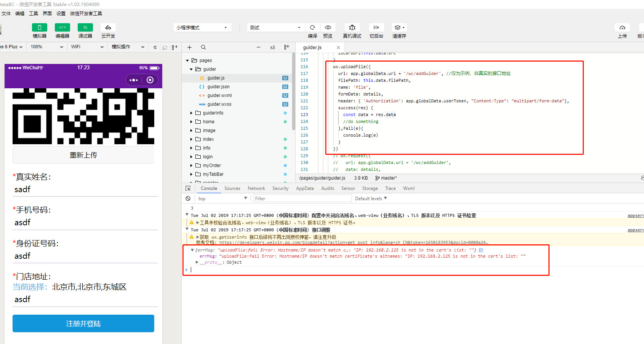Open the 100% zoom dropdown

[46, 47]
